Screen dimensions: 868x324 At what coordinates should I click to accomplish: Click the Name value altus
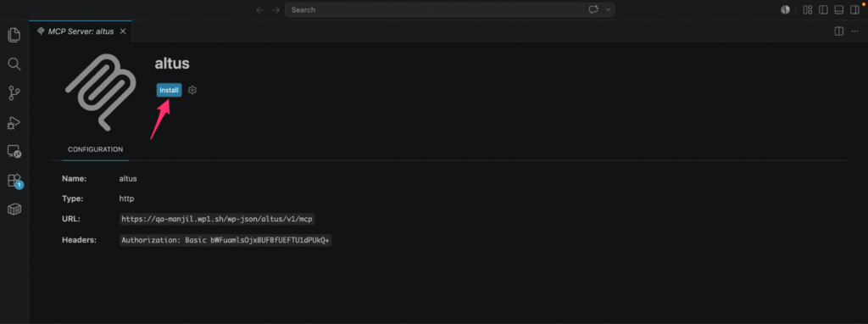128,179
